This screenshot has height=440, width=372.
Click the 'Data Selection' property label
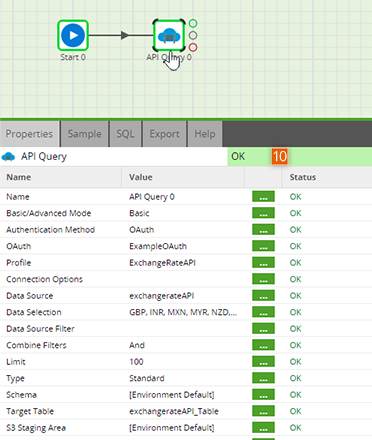pos(34,312)
